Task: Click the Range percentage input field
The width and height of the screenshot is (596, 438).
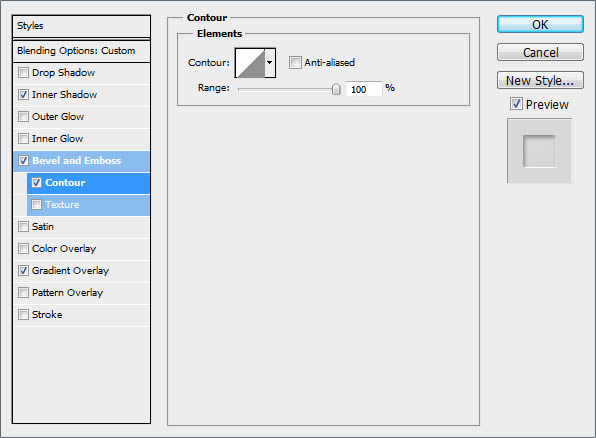Action: (x=363, y=89)
